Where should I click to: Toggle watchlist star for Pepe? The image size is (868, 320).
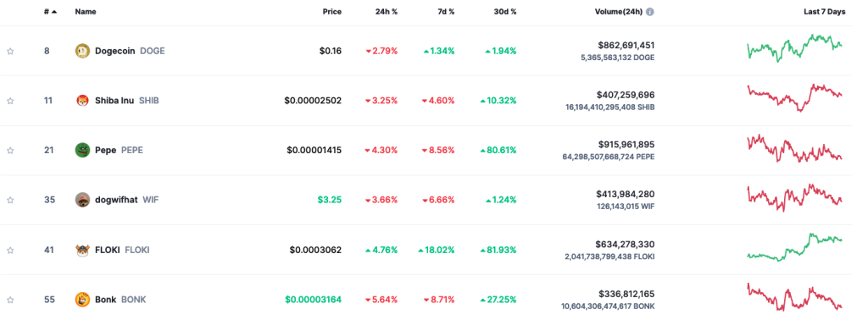coord(10,151)
